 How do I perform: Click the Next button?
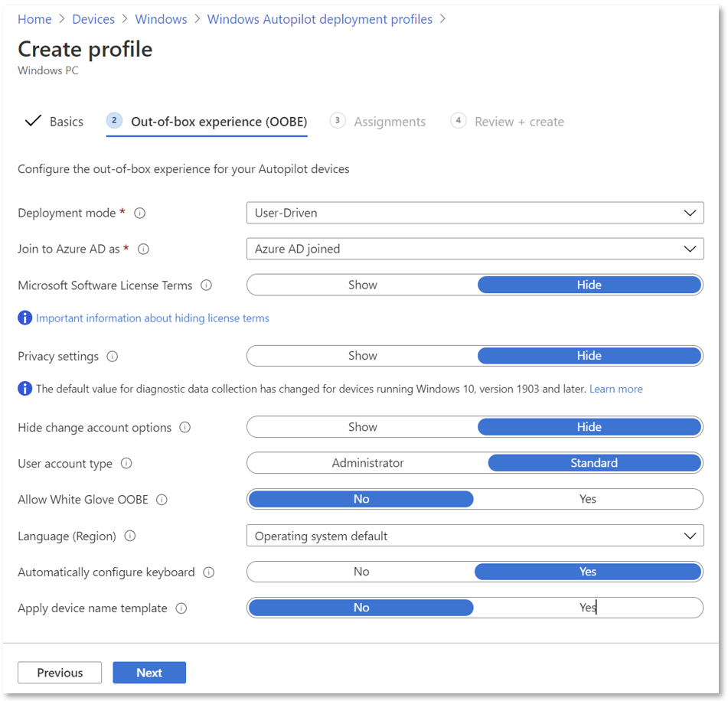tap(149, 672)
